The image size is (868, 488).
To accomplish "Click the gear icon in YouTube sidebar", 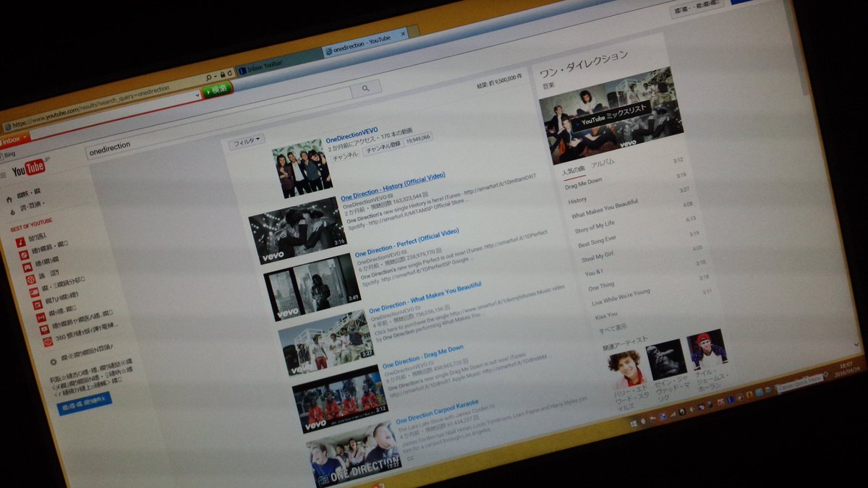I will [x=54, y=361].
